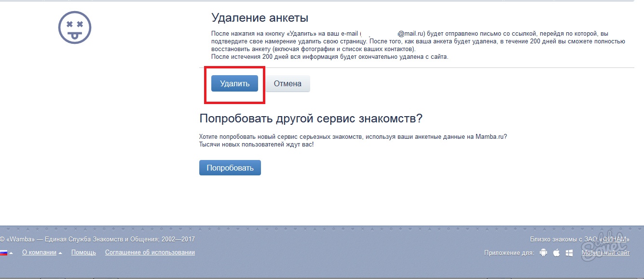The image size is (644, 279).
Task: Go to the Мобильный сайт link
Action: pos(605,253)
